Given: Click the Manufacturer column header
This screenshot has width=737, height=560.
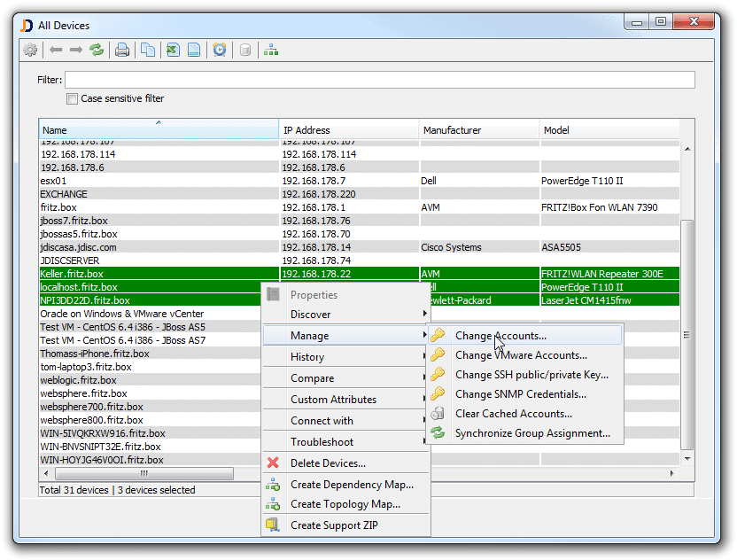Looking at the screenshot, I should pos(478,130).
